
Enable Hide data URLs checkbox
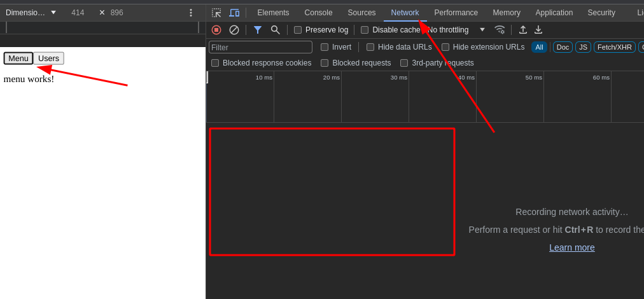(x=370, y=47)
